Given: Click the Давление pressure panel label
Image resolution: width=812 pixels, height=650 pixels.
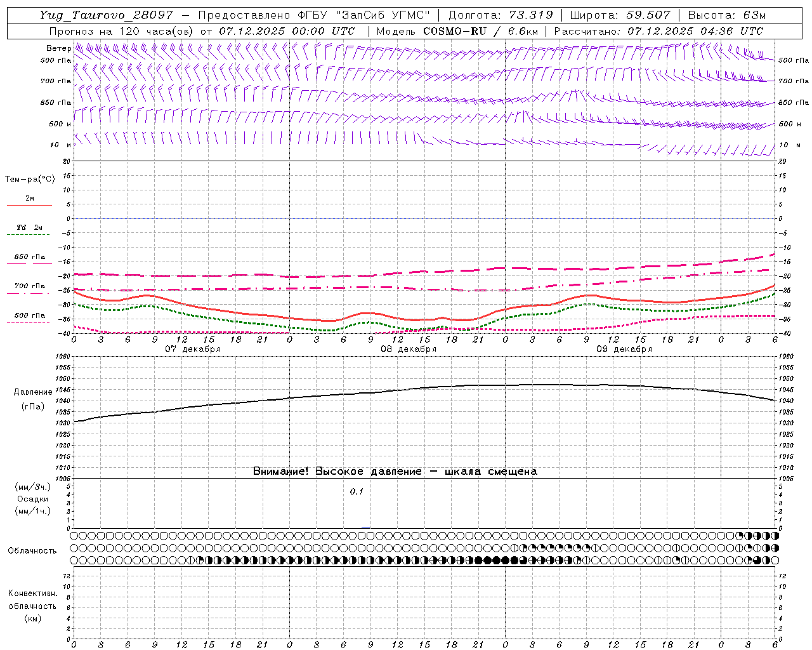Looking at the screenshot, I should pos(34,392).
